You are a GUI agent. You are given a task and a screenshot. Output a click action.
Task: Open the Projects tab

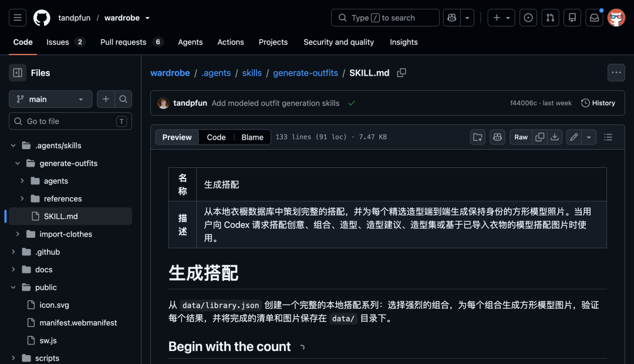click(x=274, y=42)
